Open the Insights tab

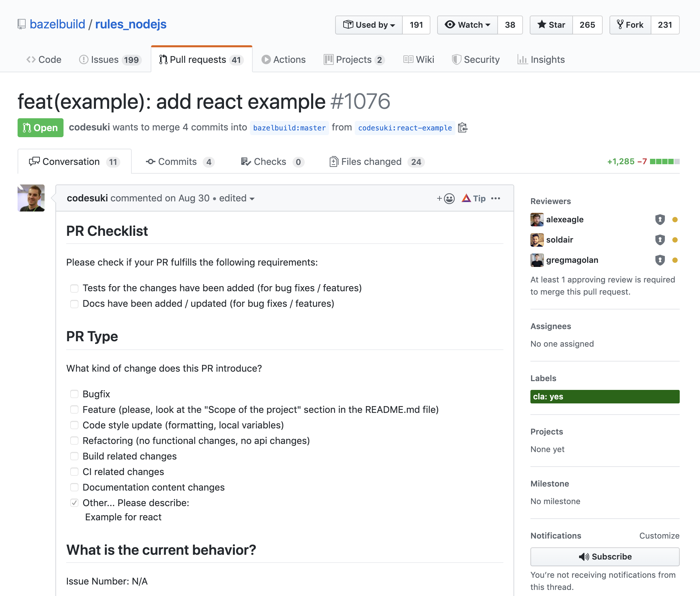(x=541, y=60)
